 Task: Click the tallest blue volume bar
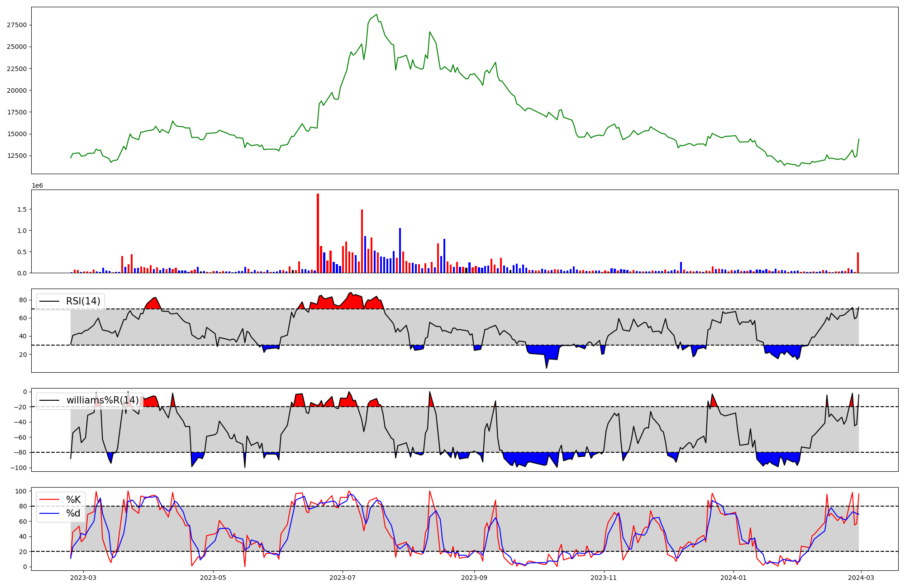tap(400, 250)
